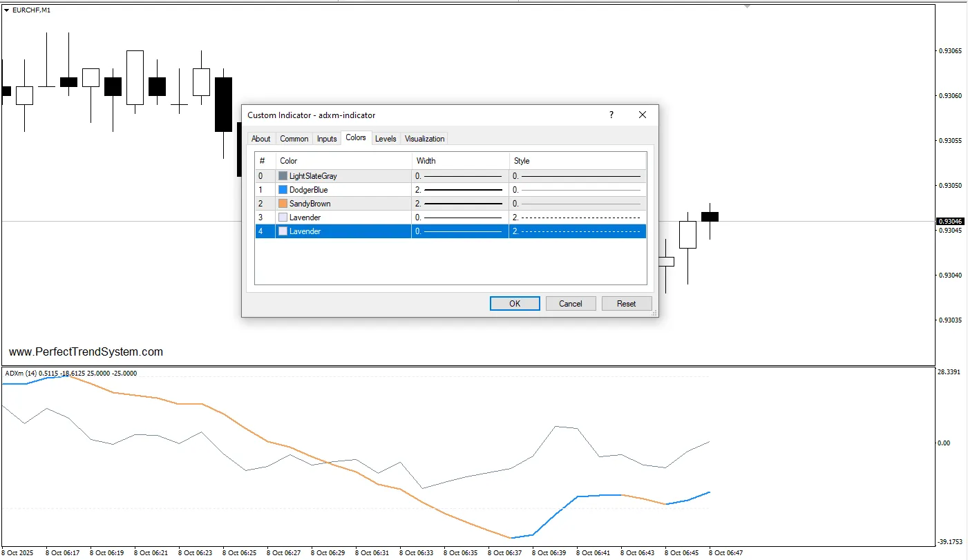The width and height of the screenshot is (968, 560).
Task: Click the dialog resize grip corner
Action: click(x=654, y=313)
